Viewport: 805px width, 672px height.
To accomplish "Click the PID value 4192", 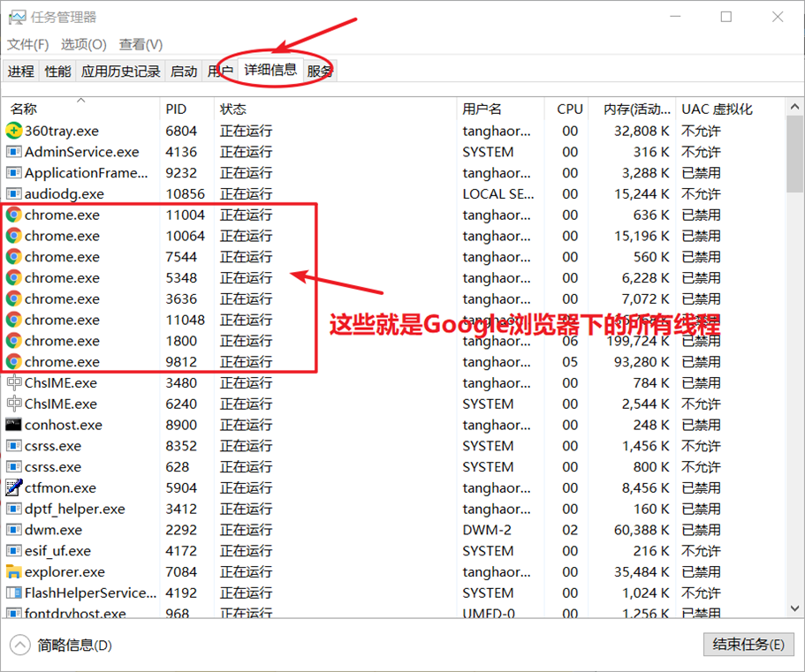I will tap(181, 593).
